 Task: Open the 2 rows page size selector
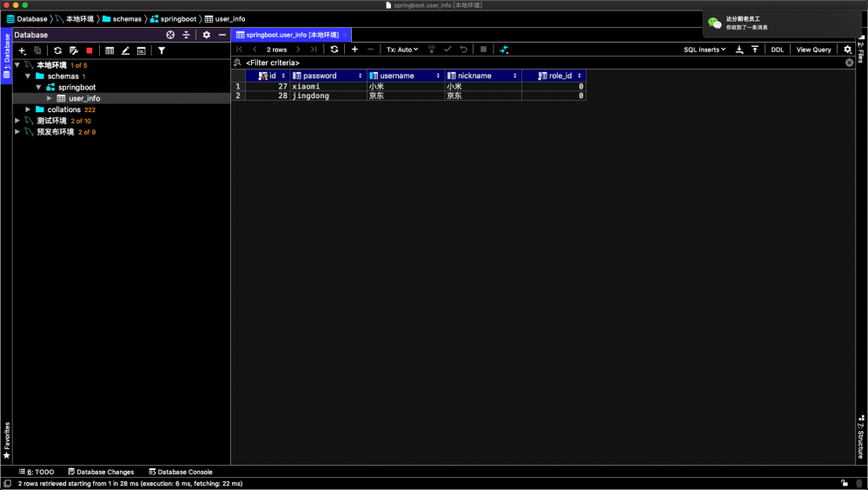277,50
